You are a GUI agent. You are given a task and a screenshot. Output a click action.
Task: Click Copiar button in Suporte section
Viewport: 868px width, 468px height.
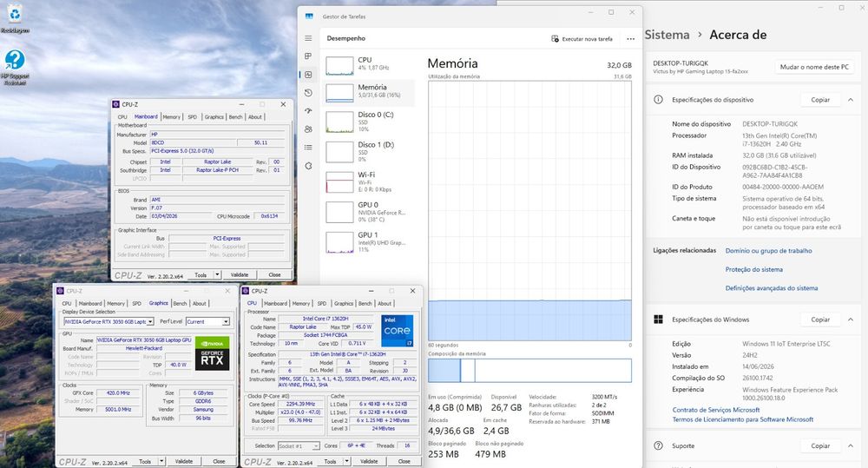(820, 445)
